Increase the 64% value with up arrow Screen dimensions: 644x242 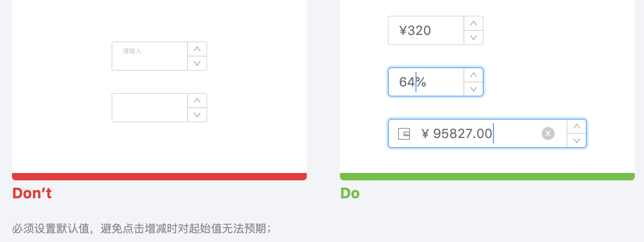pos(474,75)
